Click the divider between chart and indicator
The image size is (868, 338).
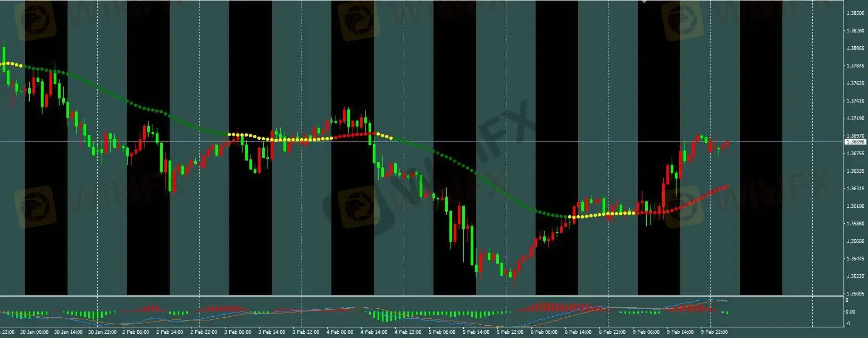click(x=422, y=295)
